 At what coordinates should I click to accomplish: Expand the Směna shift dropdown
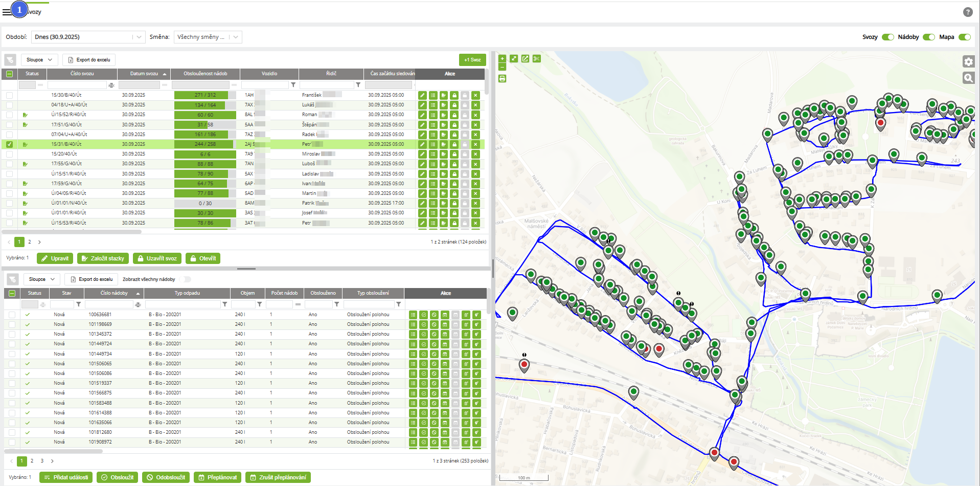tap(235, 37)
